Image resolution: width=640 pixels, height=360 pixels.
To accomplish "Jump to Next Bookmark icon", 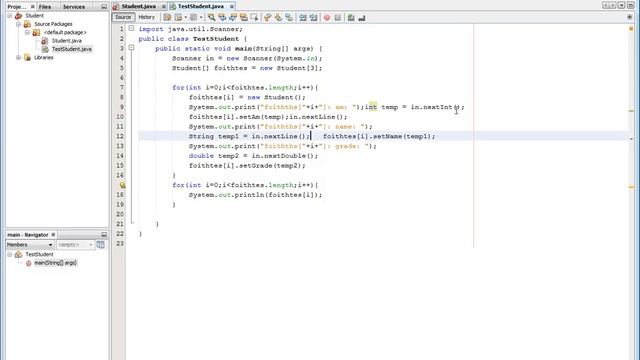I will pos(278,18).
